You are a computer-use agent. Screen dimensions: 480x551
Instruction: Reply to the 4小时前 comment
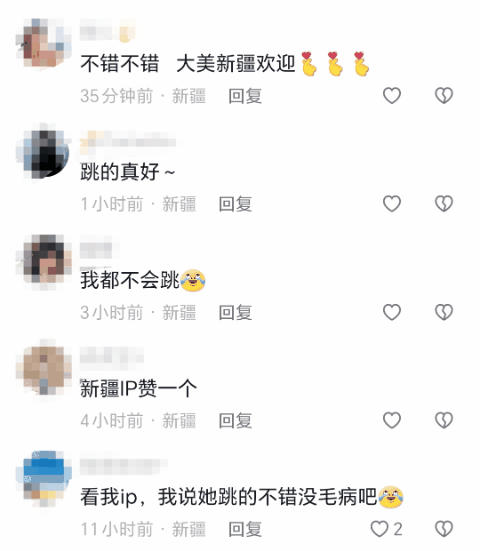[x=235, y=421]
